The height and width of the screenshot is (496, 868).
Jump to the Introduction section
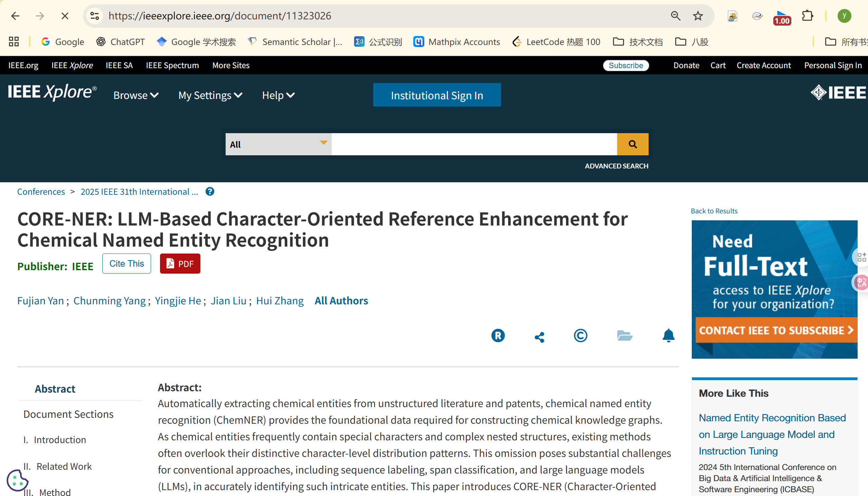coord(60,440)
